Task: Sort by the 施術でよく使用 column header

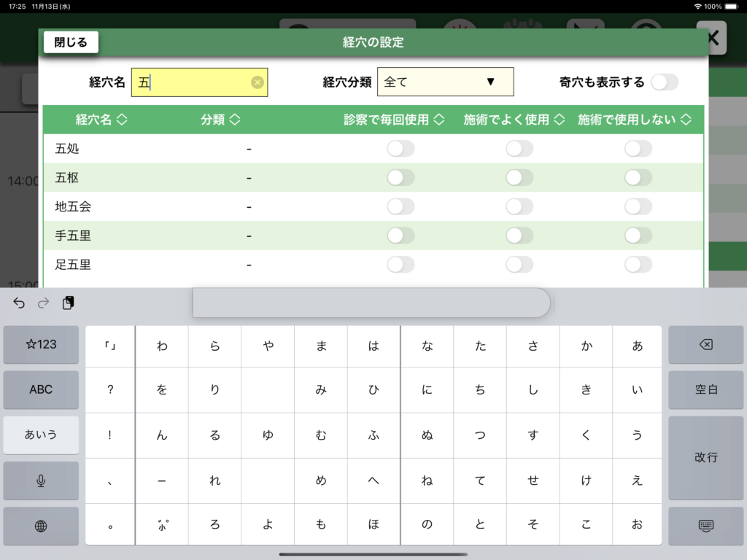Action: [514, 120]
